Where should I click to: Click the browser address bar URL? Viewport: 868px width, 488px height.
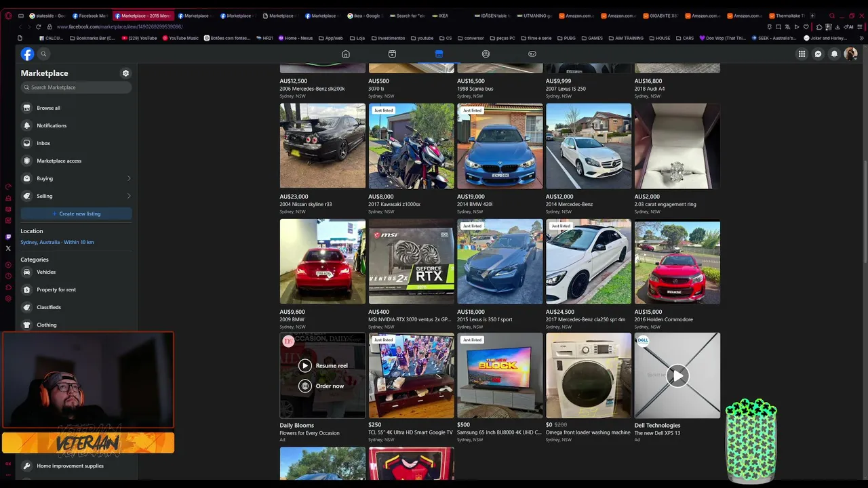pyautogui.click(x=119, y=27)
